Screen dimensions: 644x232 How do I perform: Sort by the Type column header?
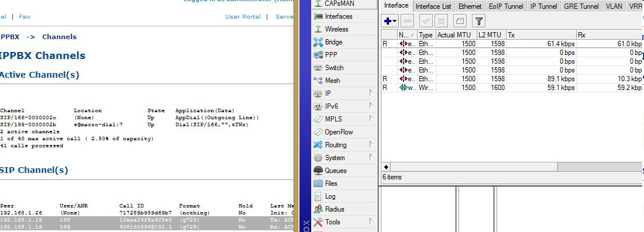(x=426, y=35)
